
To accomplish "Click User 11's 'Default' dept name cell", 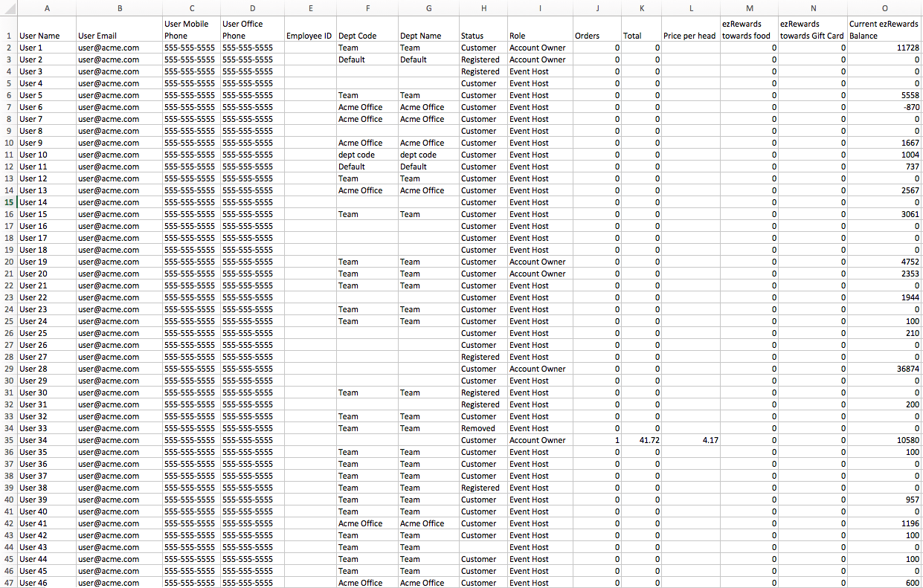I will point(428,167).
